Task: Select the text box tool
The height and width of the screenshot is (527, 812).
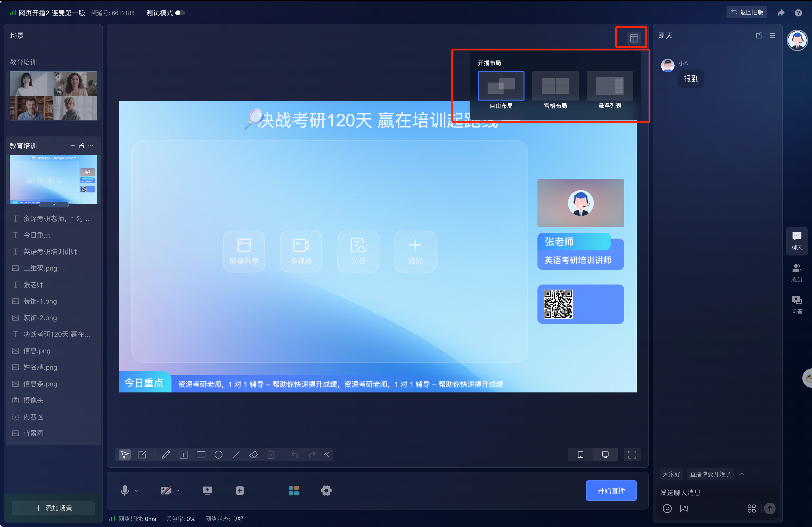Action: tap(184, 455)
